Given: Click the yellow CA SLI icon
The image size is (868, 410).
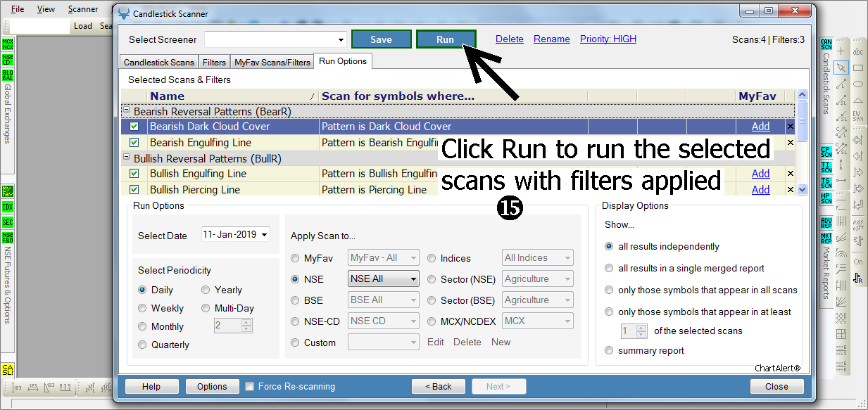Looking at the screenshot, I should click(x=8, y=369).
